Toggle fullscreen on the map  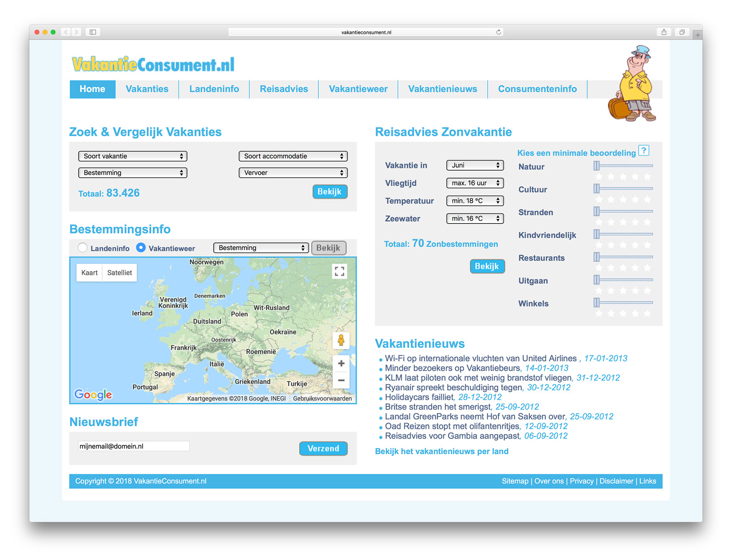point(340,271)
